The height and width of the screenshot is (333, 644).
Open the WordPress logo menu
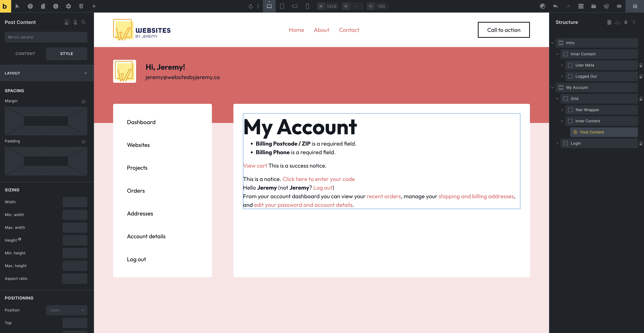click(x=606, y=6)
